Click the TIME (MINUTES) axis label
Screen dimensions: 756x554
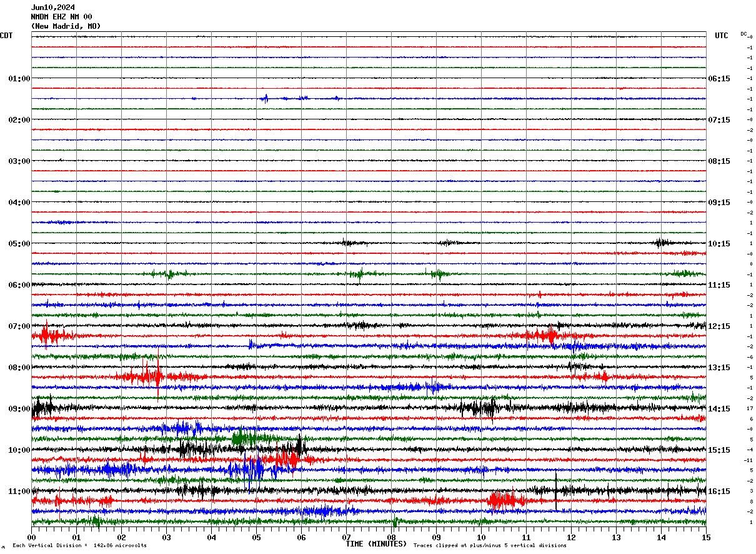tap(376, 544)
